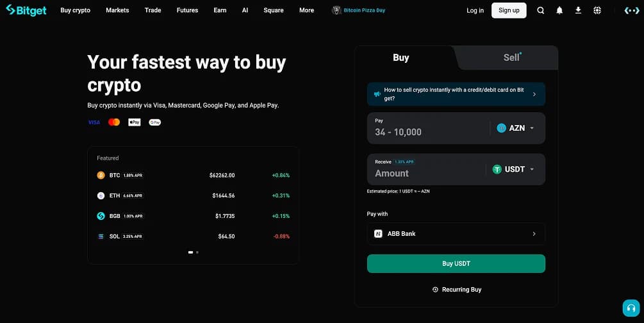Click the SOL 3.25% APR badge
Screen dimensions: 644x323
pyautogui.click(x=132, y=236)
